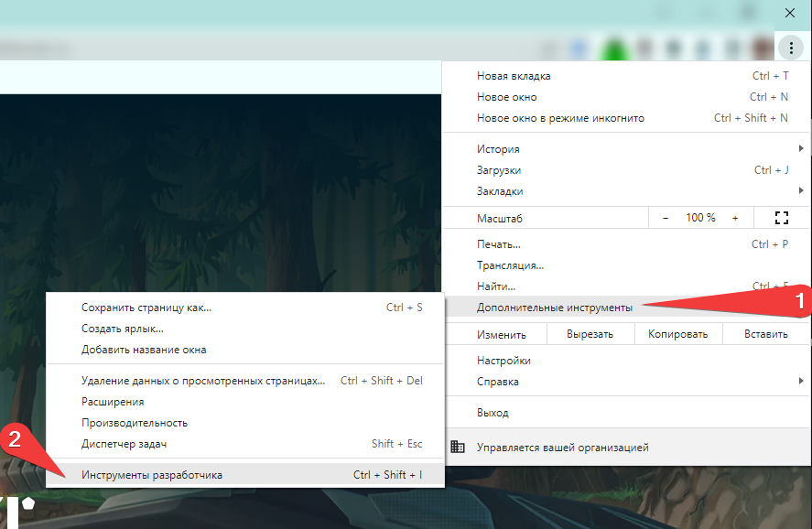Open Chrome three-dot menu button

tap(791, 49)
